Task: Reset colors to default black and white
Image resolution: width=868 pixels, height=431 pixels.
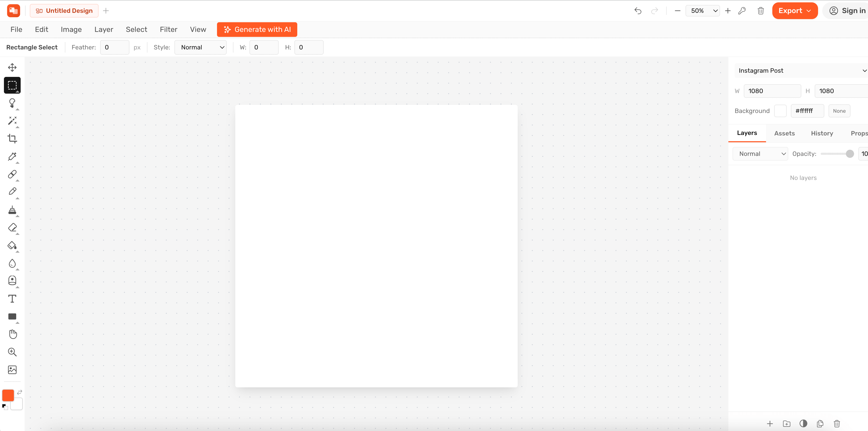Action: [5, 407]
